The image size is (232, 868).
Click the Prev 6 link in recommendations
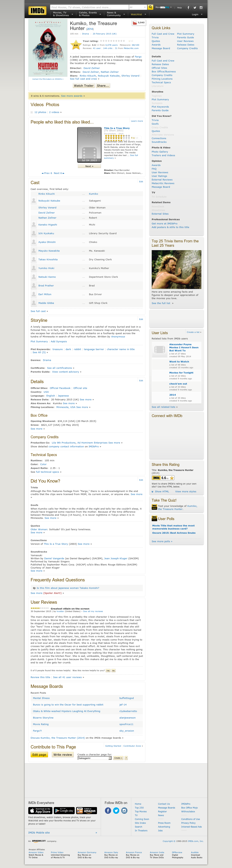(x=47, y=173)
